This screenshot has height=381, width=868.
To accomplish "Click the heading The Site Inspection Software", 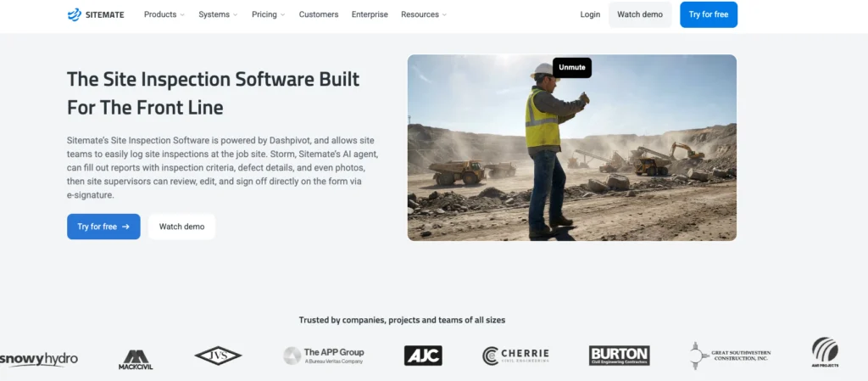I will (x=213, y=93).
